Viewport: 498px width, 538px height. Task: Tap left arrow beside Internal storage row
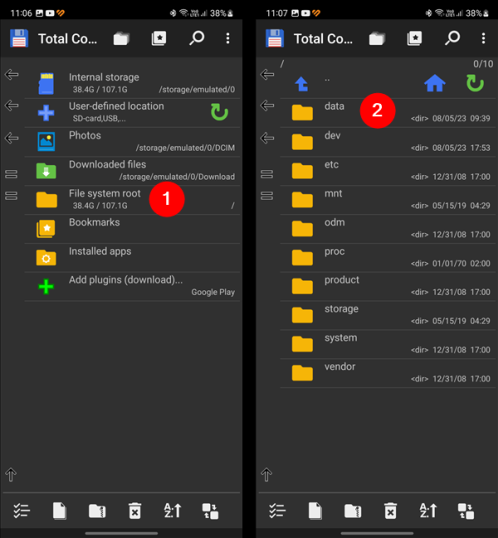12,74
